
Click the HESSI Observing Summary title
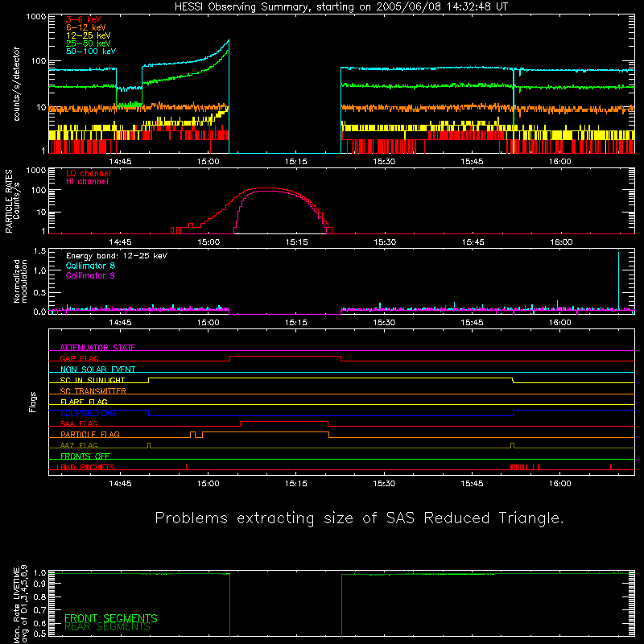click(341, 6)
